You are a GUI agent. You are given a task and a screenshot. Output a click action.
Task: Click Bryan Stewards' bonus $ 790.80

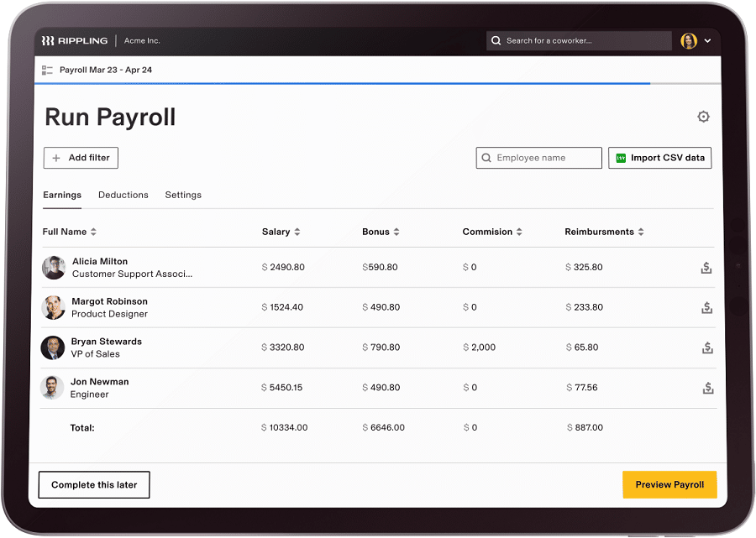(381, 347)
